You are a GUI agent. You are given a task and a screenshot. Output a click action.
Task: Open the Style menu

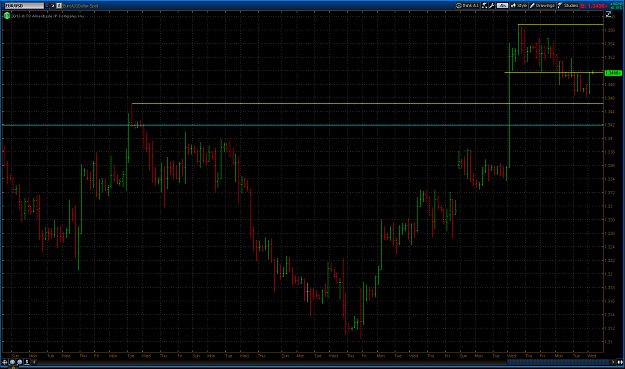pyautogui.click(x=519, y=6)
